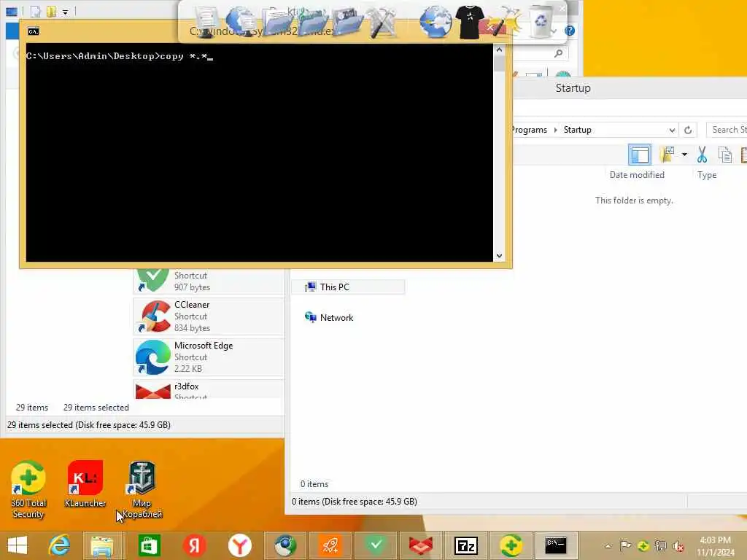The height and width of the screenshot is (560, 747).
Task: Open the KLauncher desktop shortcut
Action: [x=85, y=484]
